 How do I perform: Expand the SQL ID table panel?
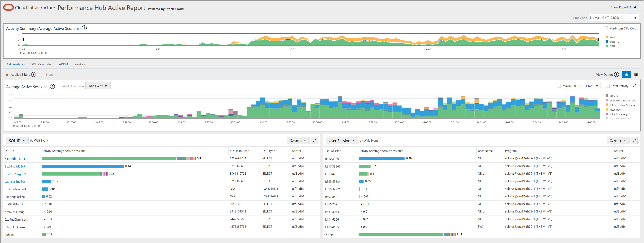pyautogui.click(x=314, y=140)
